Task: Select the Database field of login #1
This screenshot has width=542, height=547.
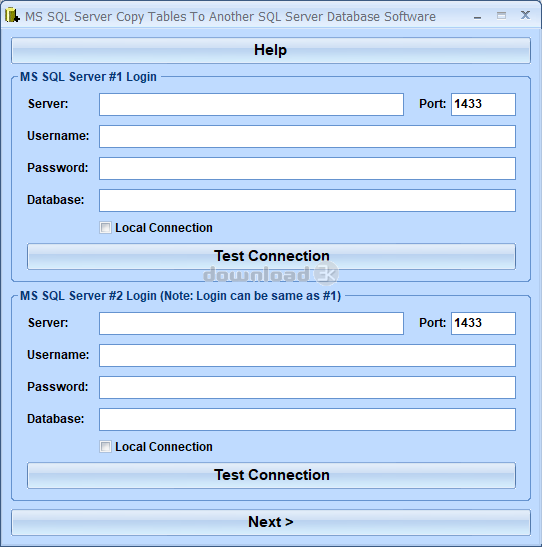Action: click(x=307, y=201)
